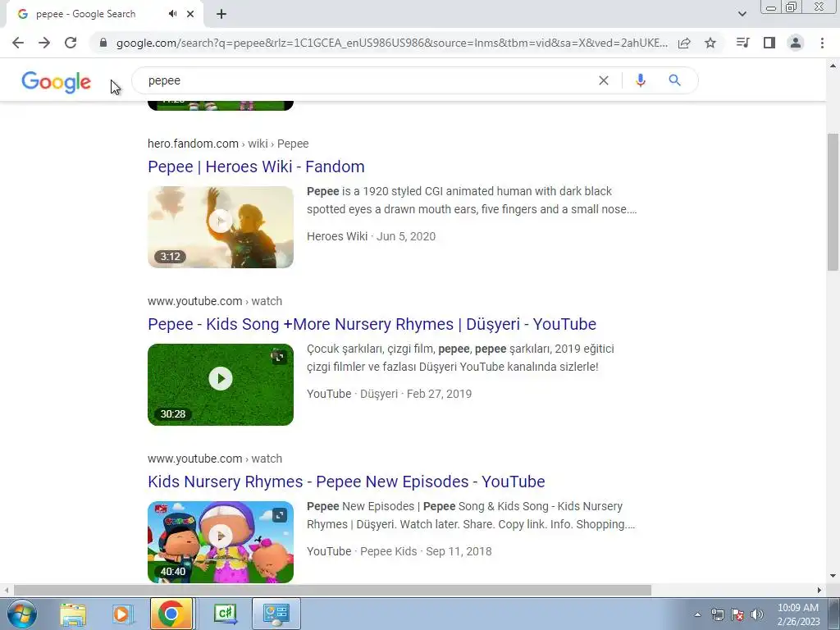Open the tab search chevron

742,14
